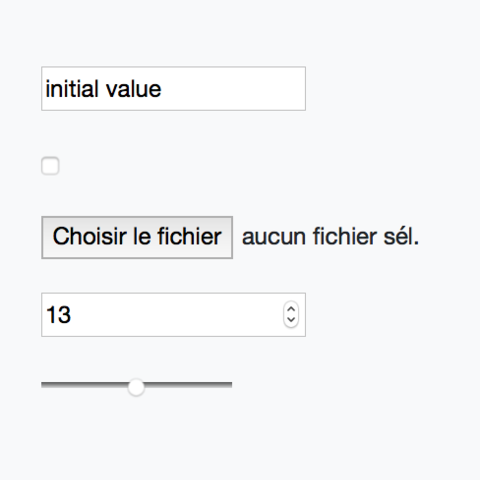480x480 pixels.
Task: Click empty right portion of the text field
Action: pyautogui.click(x=233, y=89)
